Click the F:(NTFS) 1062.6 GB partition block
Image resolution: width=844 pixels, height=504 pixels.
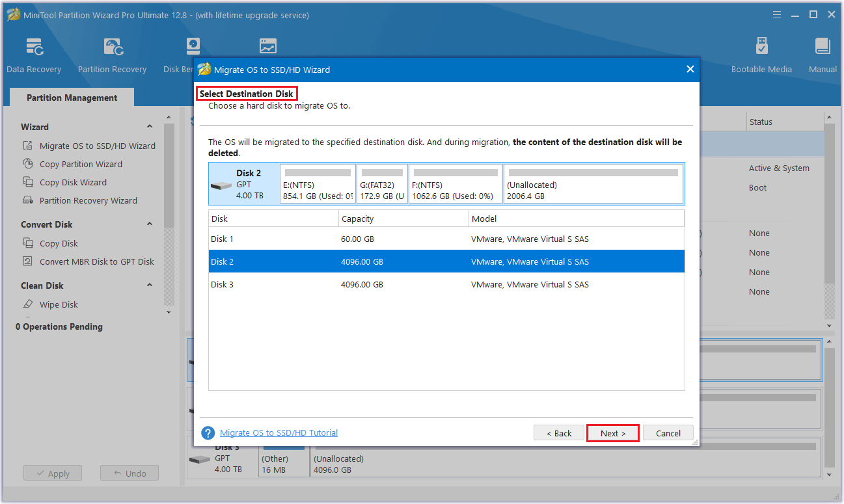(456, 184)
